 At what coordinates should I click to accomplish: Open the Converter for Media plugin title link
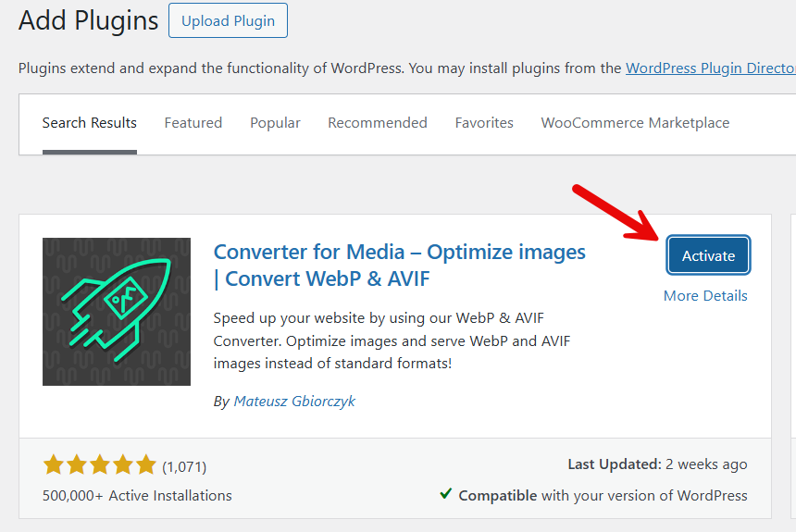[400, 265]
